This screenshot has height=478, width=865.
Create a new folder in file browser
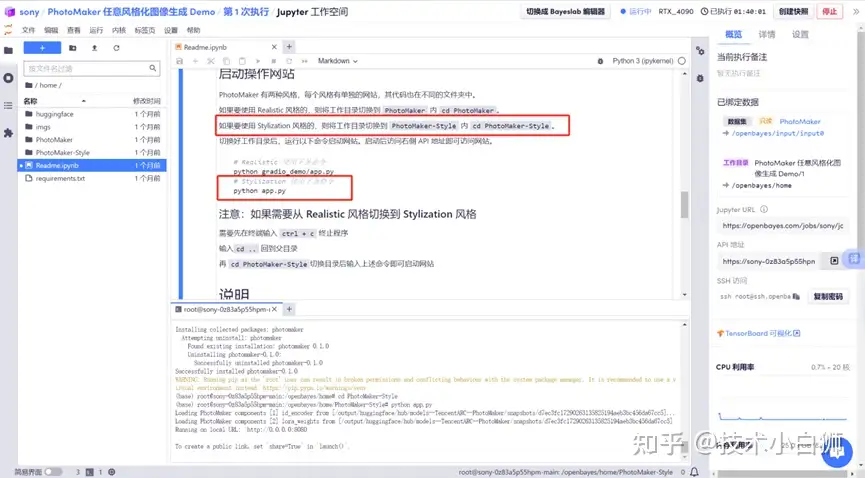(x=72, y=48)
